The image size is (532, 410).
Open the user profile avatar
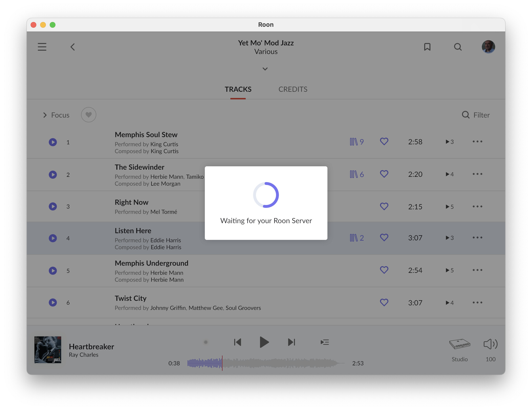coord(488,47)
